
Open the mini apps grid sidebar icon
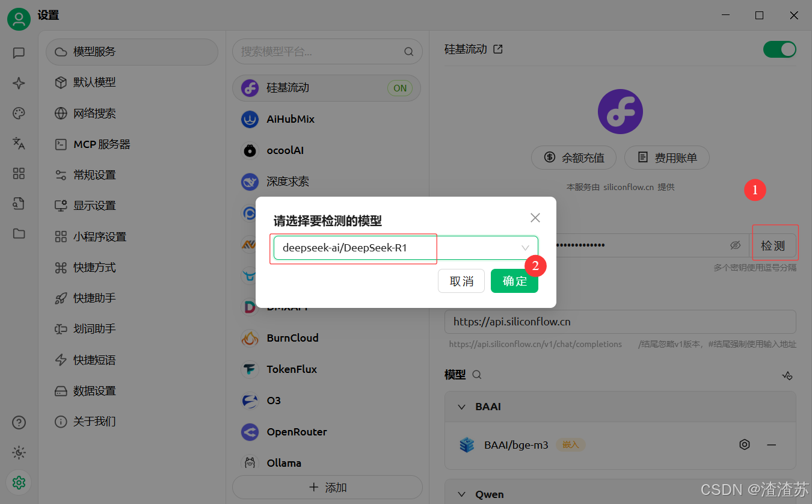click(19, 173)
